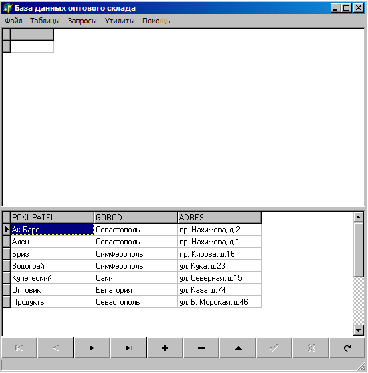Viewport: 368px width, 373px height.
Task: Jump to the last record with the navigator
Action: pyautogui.click(x=128, y=348)
